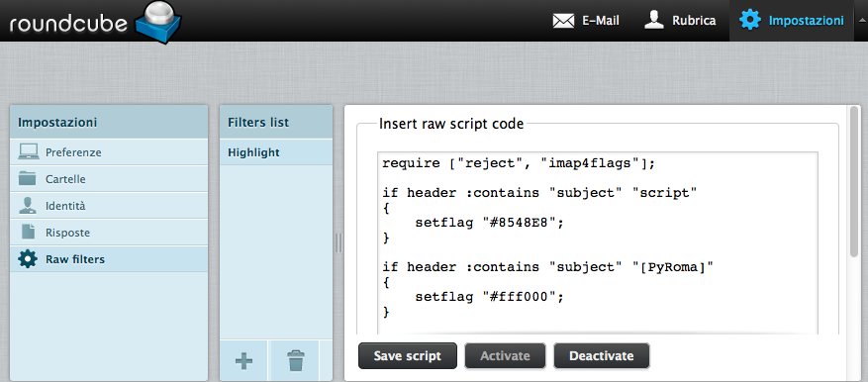Open the Impostazioni settings tab
The width and height of the screenshot is (868, 382).
792,21
